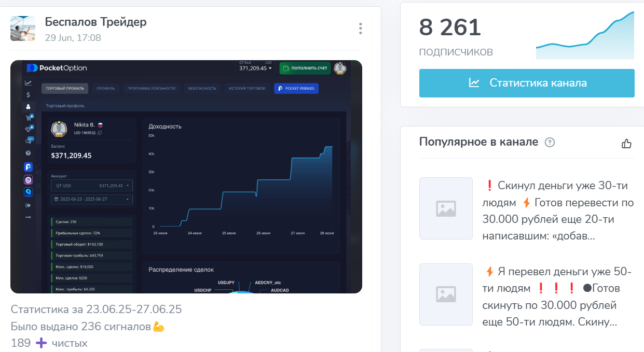Select the ИСТОРИЯ ТОРГОВЛИ tab
Viewport: 644px width, 352px height.
[248, 89]
